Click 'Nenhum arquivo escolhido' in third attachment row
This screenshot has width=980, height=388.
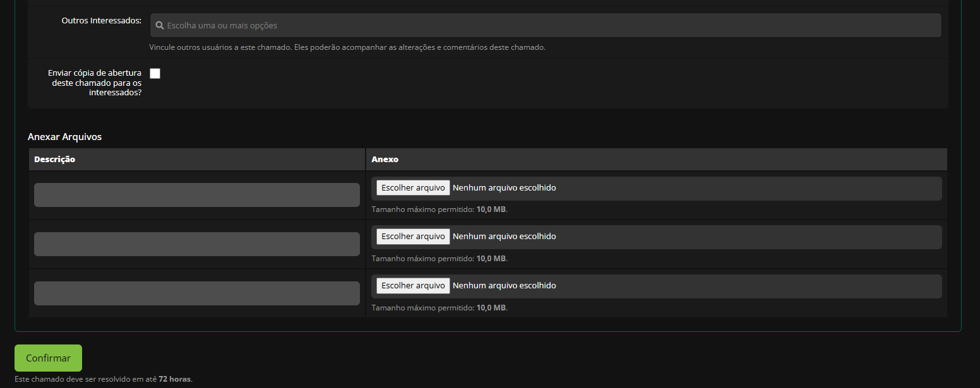(x=504, y=286)
